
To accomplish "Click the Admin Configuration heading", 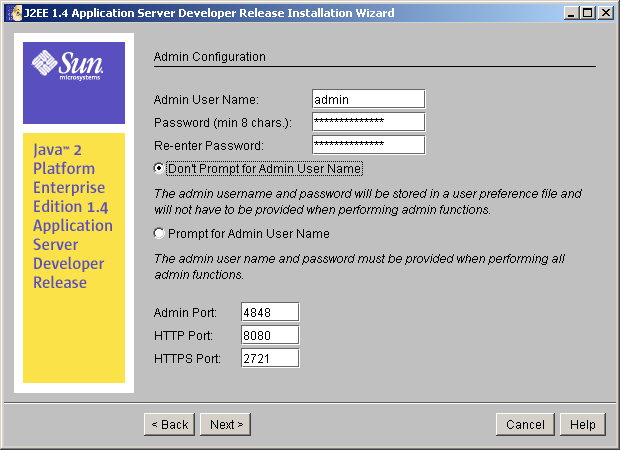I will pyautogui.click(x=210, y=57).
